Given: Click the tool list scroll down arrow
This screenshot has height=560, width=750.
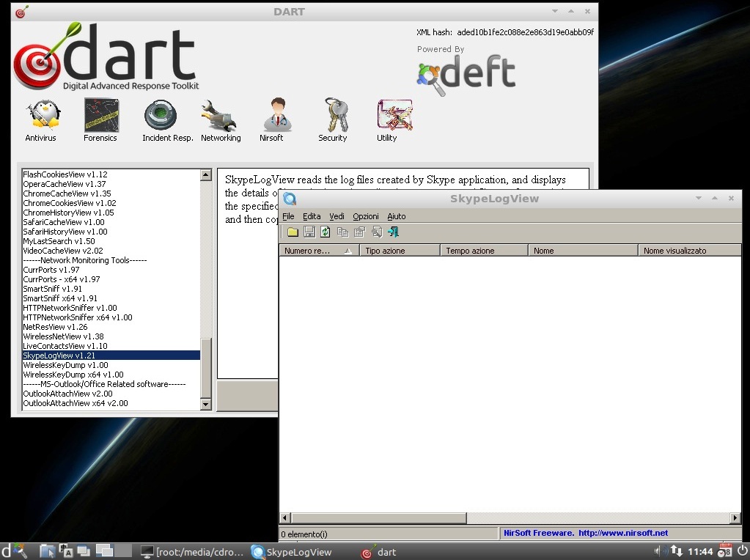Looking at the screenshot, I should pyautogui.click(x=206, y=404).
